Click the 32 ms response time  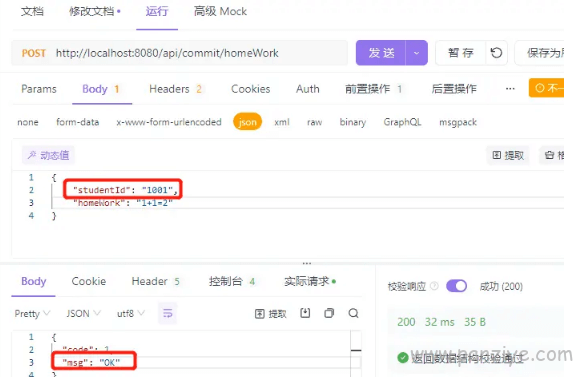click(439, 322)
